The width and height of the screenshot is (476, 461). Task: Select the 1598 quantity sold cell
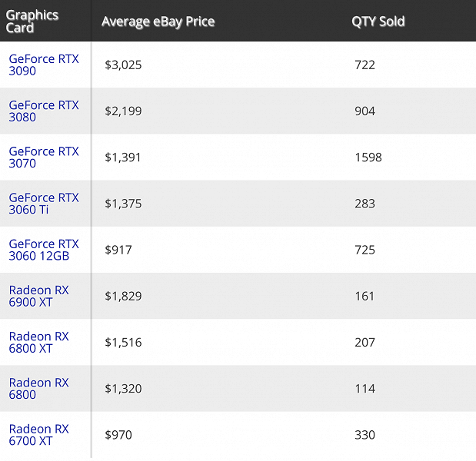point(368,158)
